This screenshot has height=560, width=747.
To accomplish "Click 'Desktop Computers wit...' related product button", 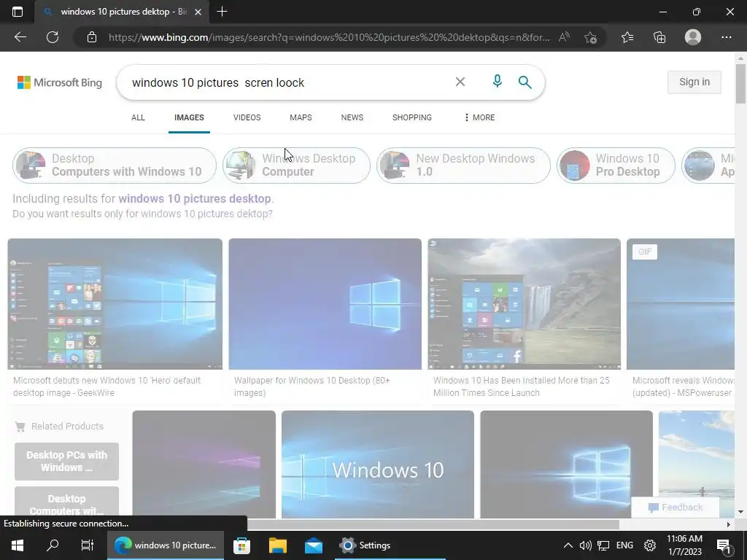I will click(66, 502).
